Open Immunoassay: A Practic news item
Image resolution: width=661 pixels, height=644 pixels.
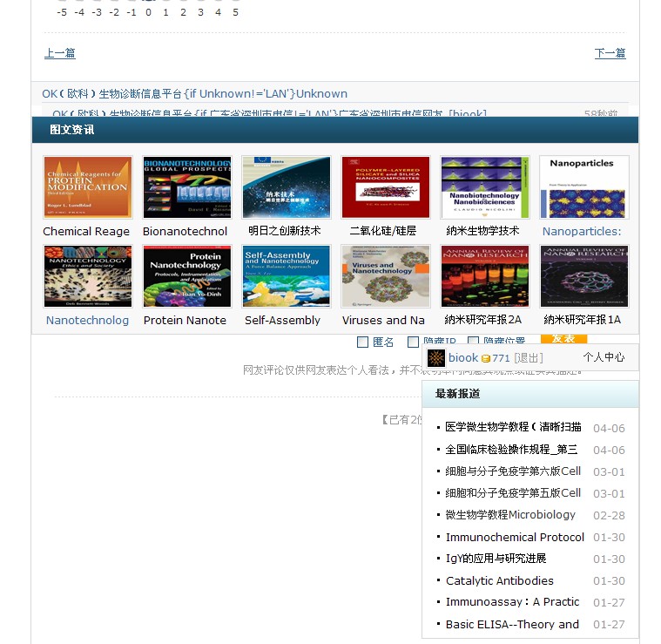coord(513,602)
